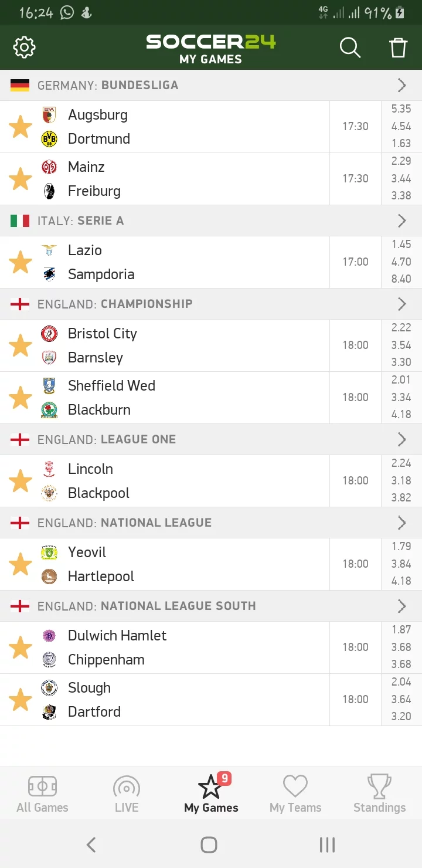422x868 pixels.
Task: Toggle favorite star for Slough vs Dartford
Action: 21,700
